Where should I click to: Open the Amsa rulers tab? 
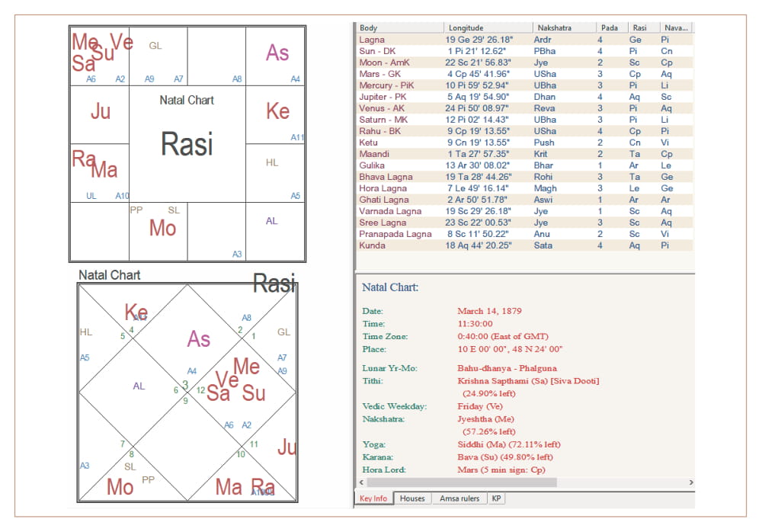click(x=459, y=498)
